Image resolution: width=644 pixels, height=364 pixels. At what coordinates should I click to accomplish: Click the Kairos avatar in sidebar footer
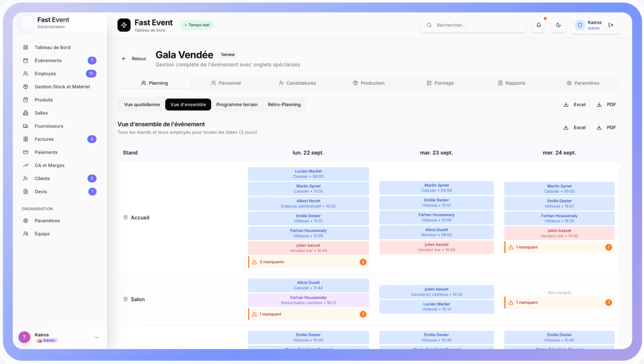pyautogui.click(x=25, y=337)
